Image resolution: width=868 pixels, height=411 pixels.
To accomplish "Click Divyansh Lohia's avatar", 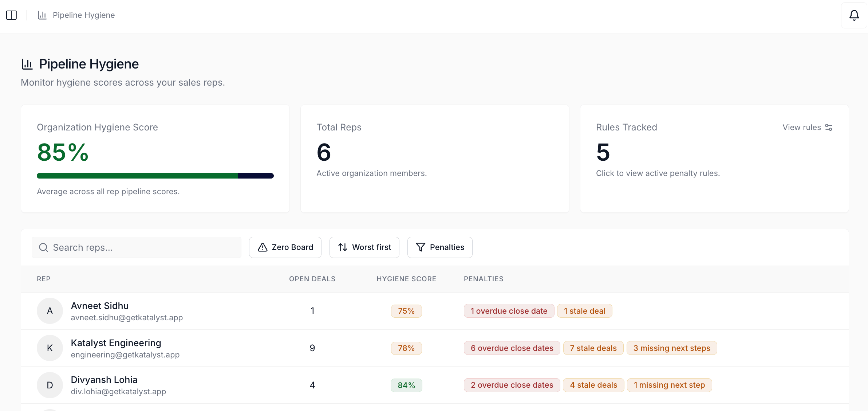I will [x=50, y=385].
